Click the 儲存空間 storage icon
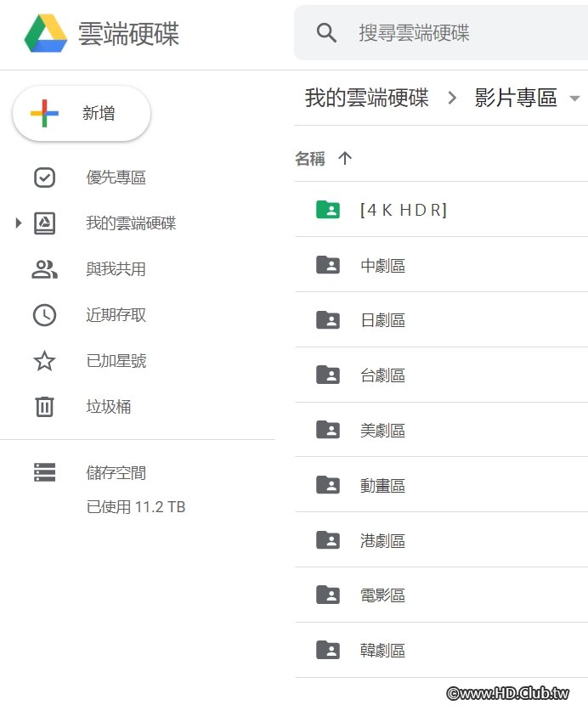The height and width of the screenshot is (722, 588). click(44, 473)
